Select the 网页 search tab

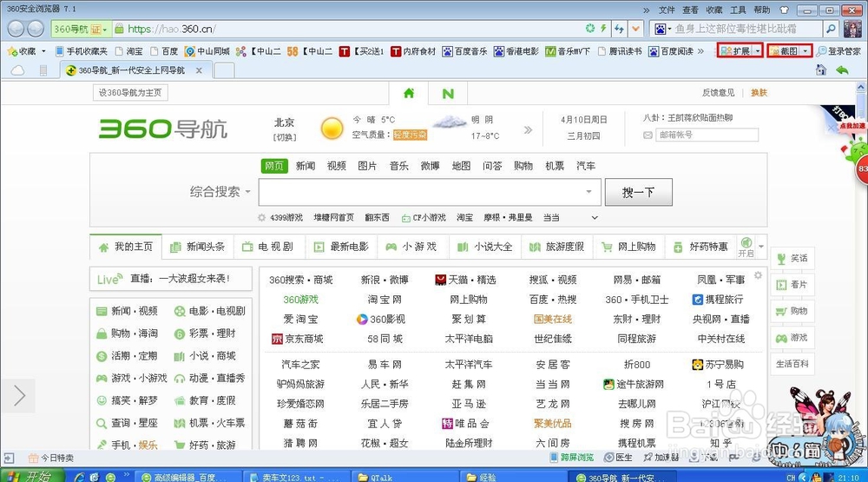[274, 166]
